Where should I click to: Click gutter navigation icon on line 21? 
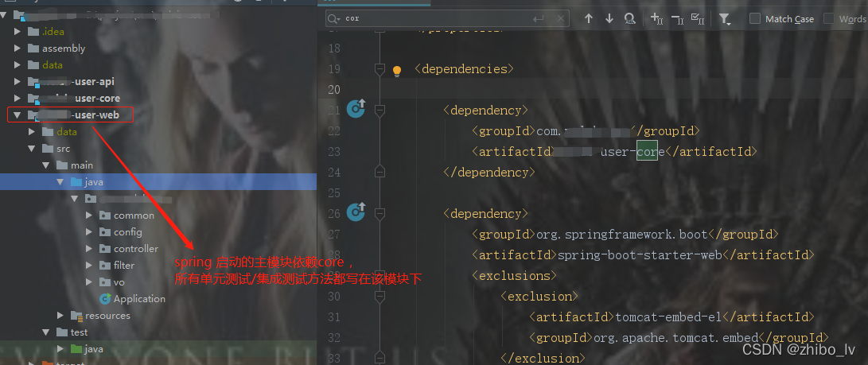(x=356, y=109)
